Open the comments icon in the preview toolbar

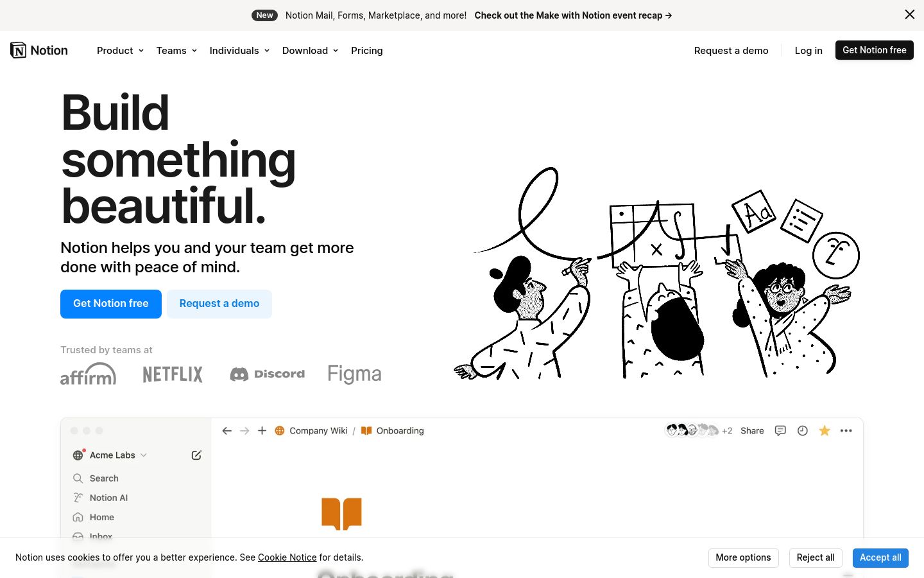pos(780,431)
